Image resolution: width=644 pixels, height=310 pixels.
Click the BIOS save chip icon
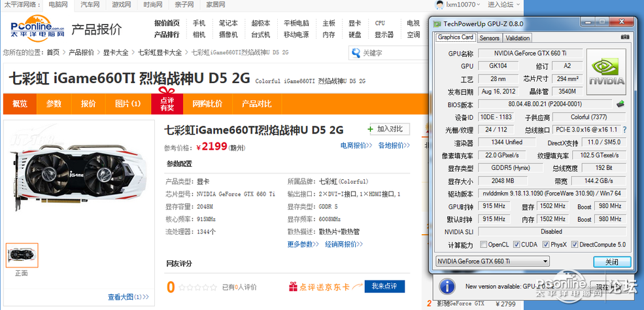tap(620, 104)
